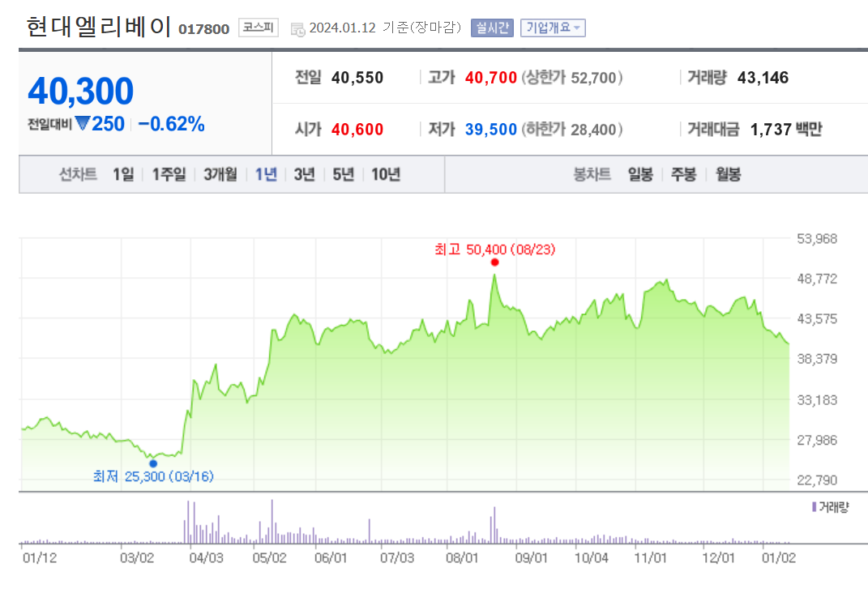Click the 08/01 x-axis date label
This screenshot has height=593, width=868.
pyautogui.click(x=462, y=557)
